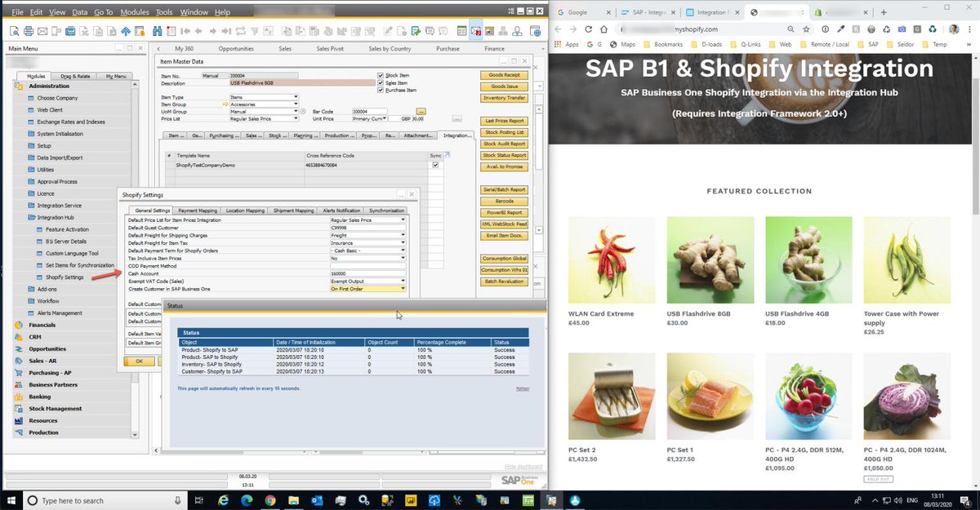Click the Find binoculars icon in SAP toolbar
Screen dimensions: 980x510
pos(158,31)
